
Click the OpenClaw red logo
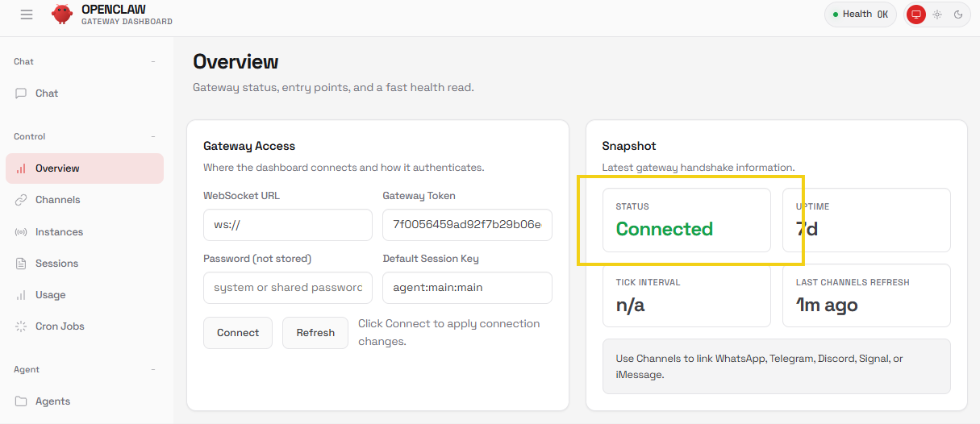click(62, 15)
